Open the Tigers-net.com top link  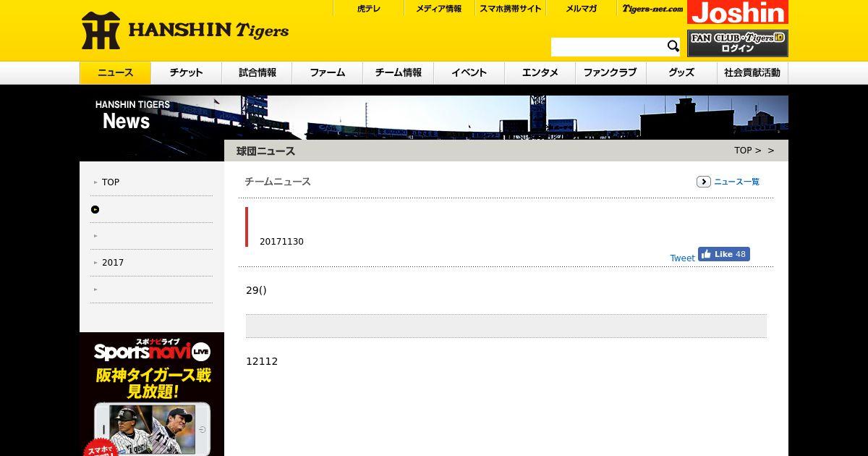point(652,9)
